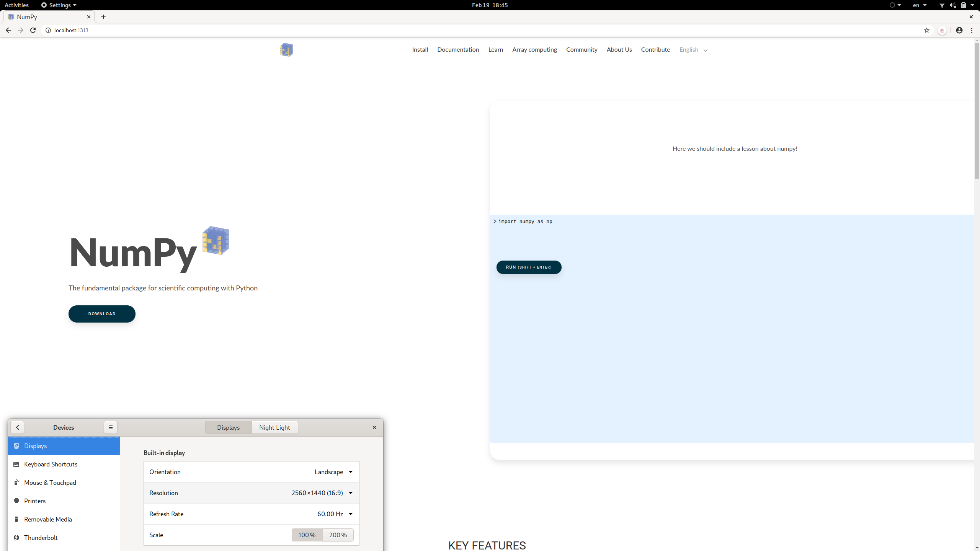980x551 pixels.
Task: Open the Settings hamburger menu
Action: 111,427
